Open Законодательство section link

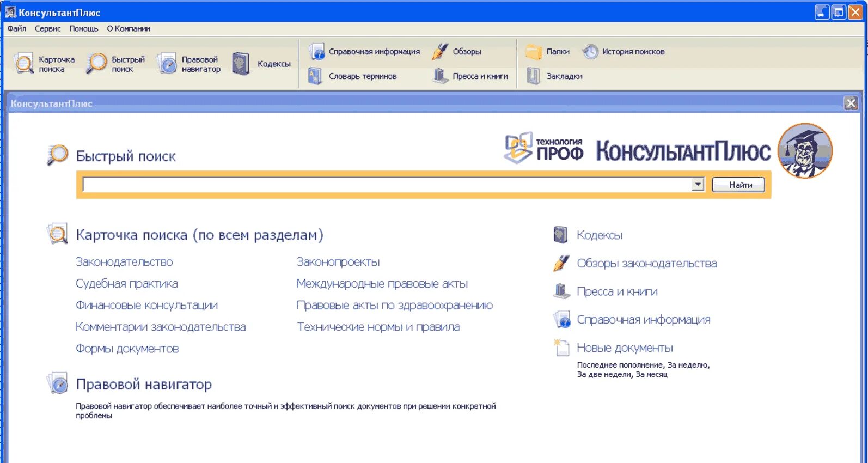point(124,262)
